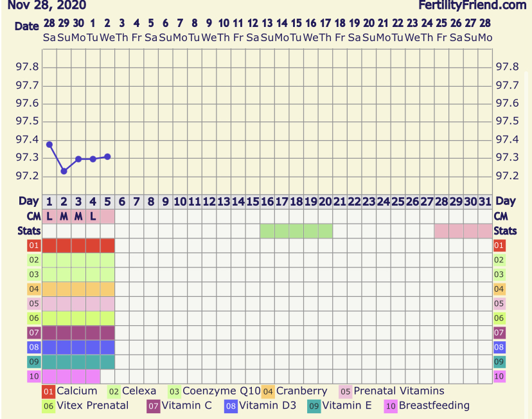The image size is (532, 419).
Task: Select the temperature point on cycle day 5
Action: pyautogui.click(x=107, y=157)
